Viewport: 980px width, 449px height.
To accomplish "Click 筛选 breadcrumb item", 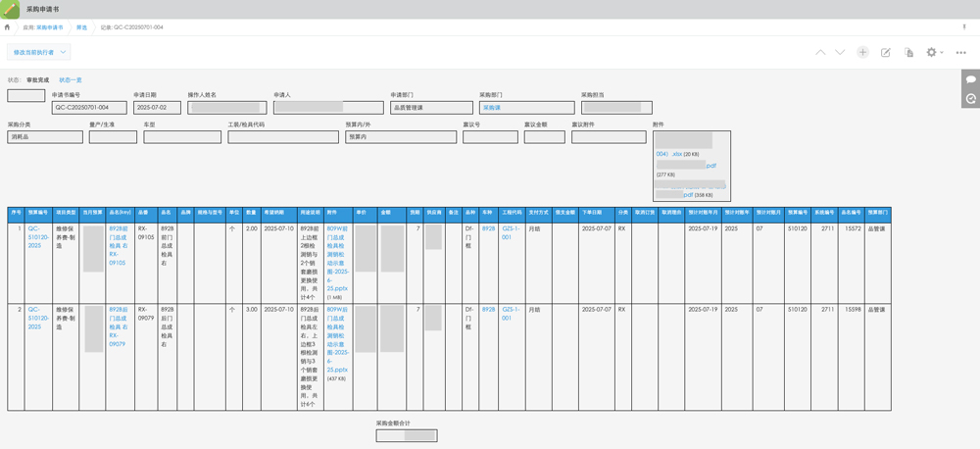I will (x=81, y=27).
